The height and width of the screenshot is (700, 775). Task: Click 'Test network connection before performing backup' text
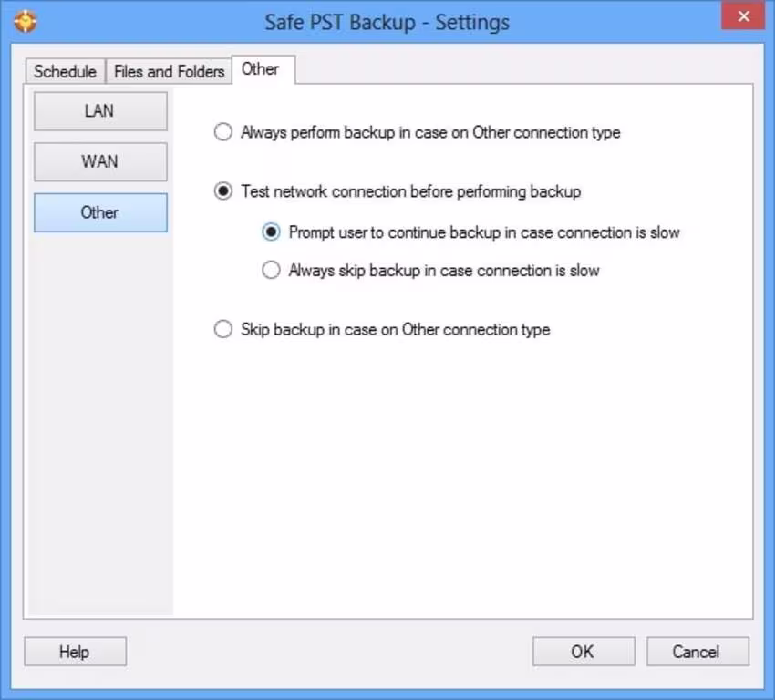point(410,191)
